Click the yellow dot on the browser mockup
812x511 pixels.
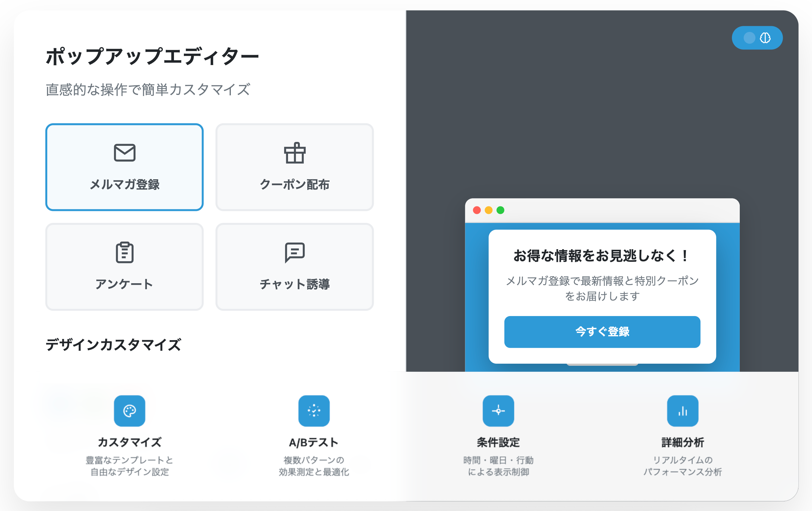[x=488, y=210]
